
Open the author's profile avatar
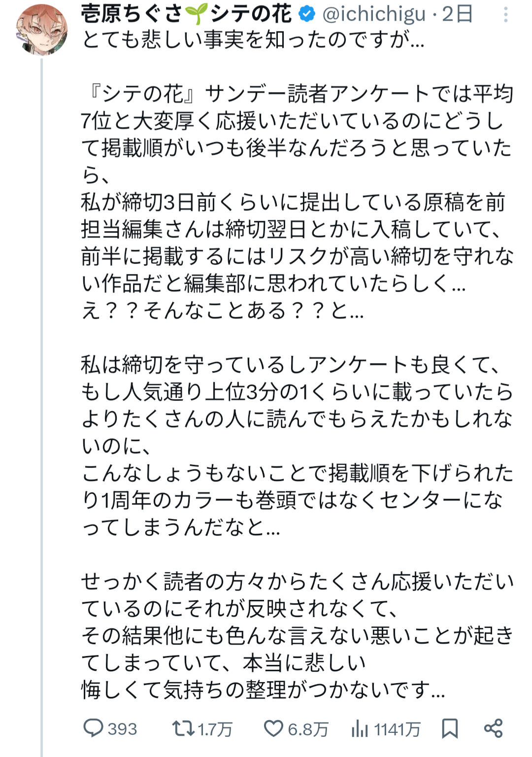[42, 30]
